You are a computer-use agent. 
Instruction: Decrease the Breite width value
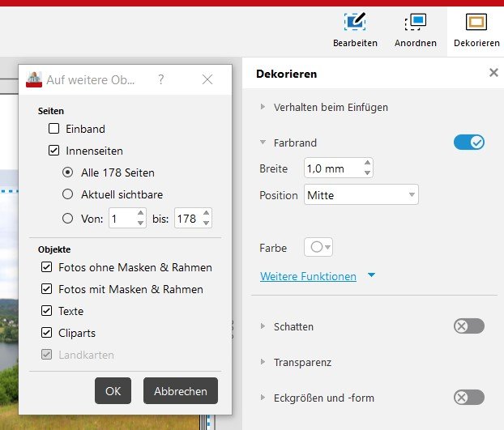tap(367, 172)
